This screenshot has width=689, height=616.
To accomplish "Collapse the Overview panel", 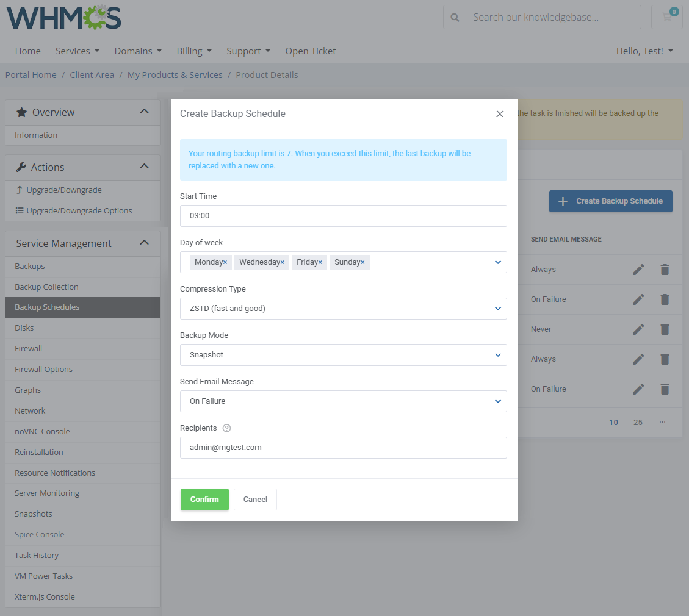I will tap(144, 112).
